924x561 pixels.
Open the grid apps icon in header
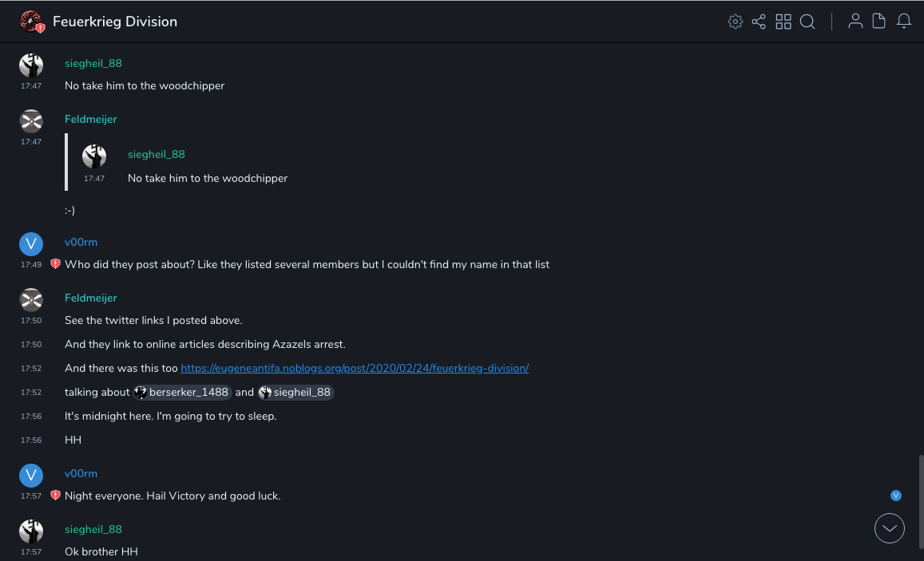tap(783, 22)
